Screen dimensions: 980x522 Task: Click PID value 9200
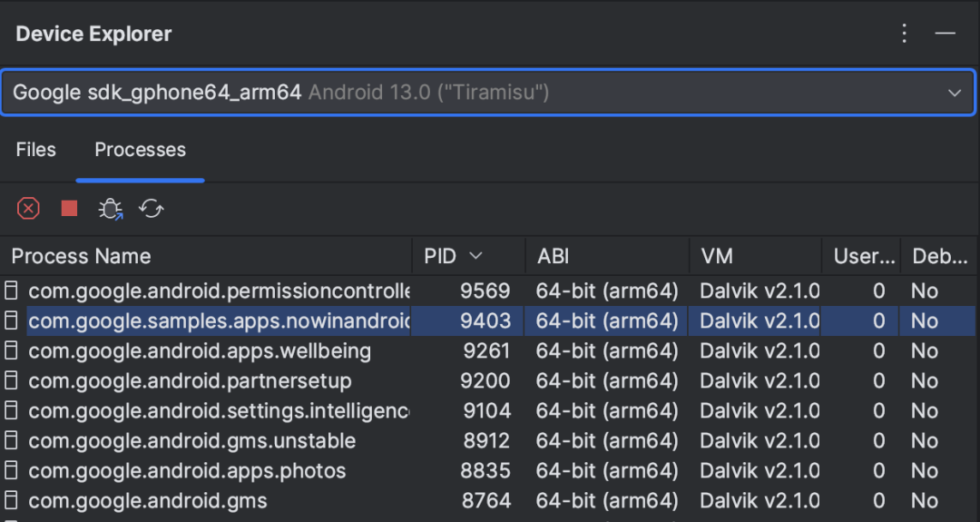coord(485,380)
